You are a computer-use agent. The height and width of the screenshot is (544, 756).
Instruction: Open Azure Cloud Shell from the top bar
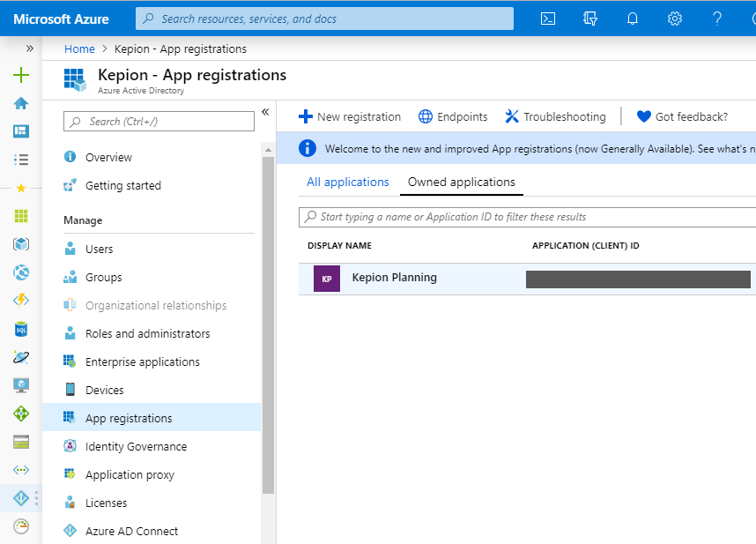[x=547, y=18]
